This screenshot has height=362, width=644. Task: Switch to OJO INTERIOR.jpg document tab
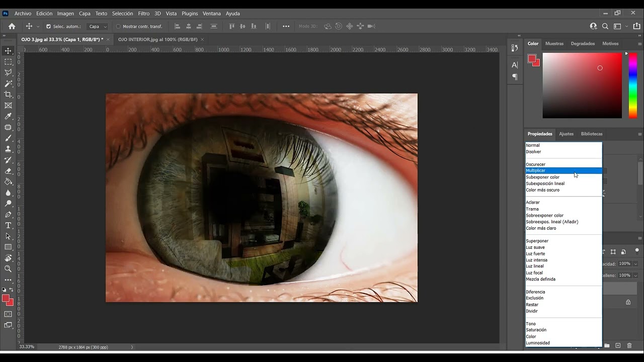coord(157,39)
